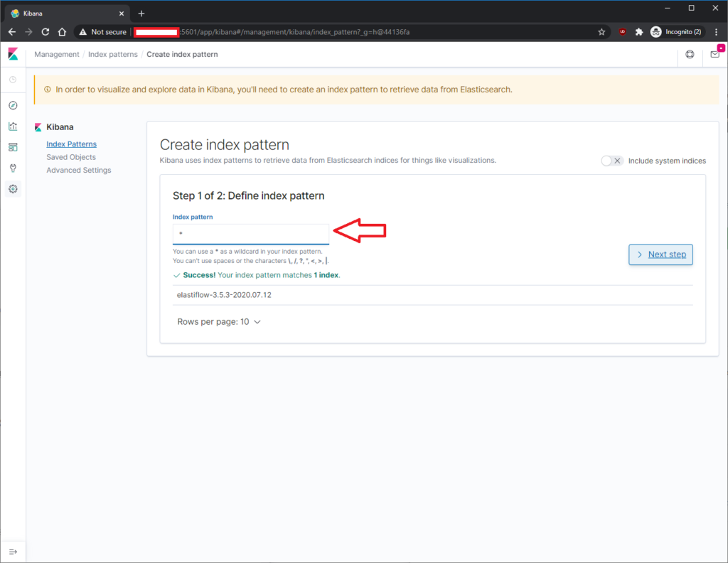Open Chrome three-dot menu

[x=717, y=32]
